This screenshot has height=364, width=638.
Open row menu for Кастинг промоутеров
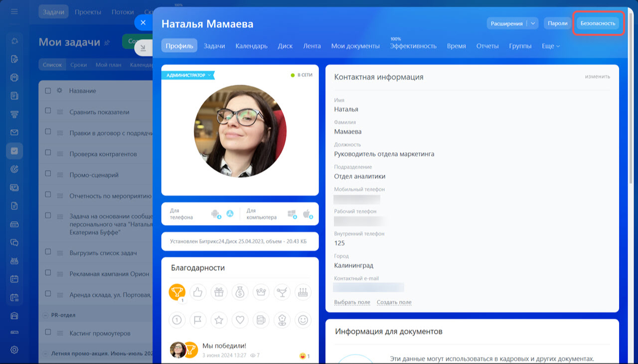tap(60, 333)
